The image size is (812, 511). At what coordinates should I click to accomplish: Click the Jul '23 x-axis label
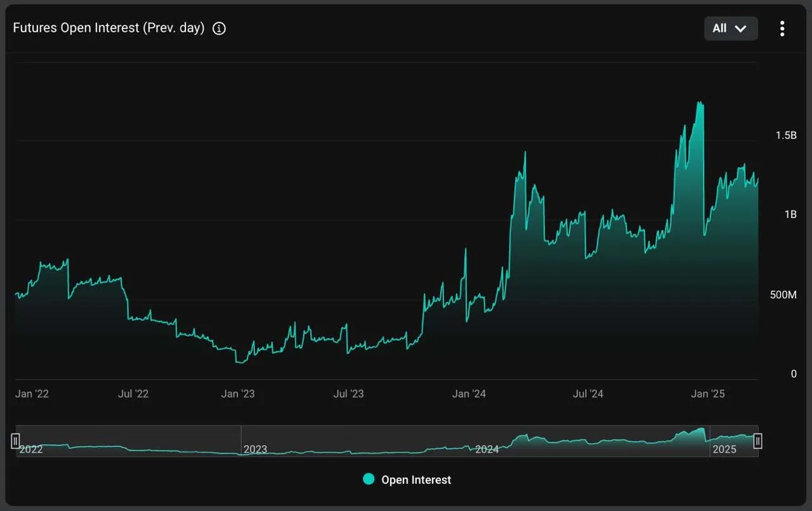click(348, 394)
